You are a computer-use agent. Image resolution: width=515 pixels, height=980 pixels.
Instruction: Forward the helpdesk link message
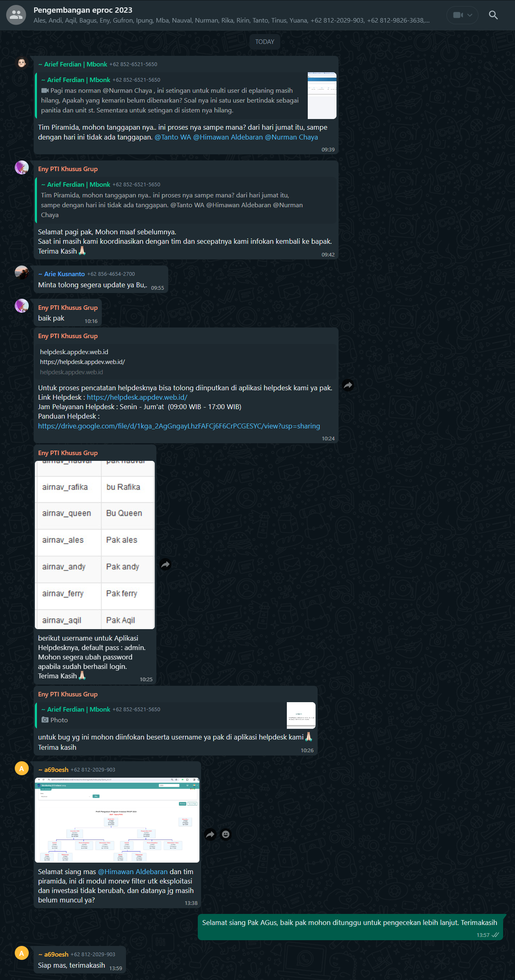click(x=348, y=385)
